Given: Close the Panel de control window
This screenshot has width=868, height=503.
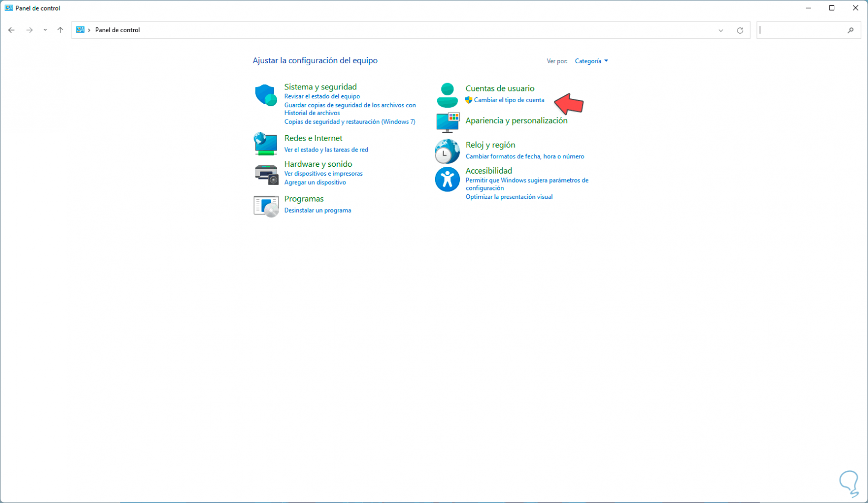Looking at the screenshot, I should tap(855, 8).
